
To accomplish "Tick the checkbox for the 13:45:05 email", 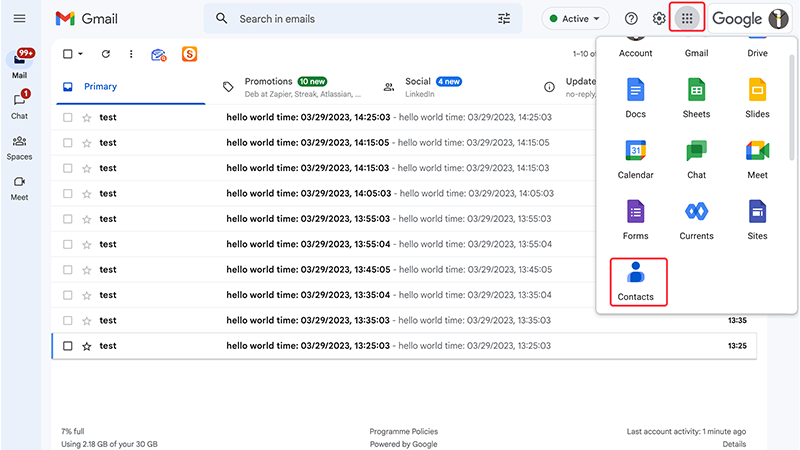I will (x=67, y=270).
